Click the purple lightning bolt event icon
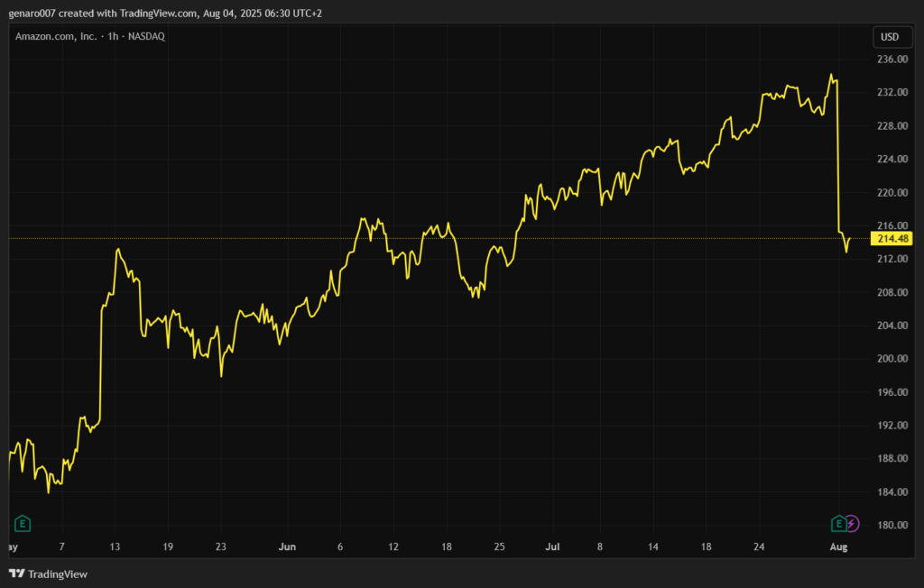Viewport: 924px width, 588px height. pyautogui.click(x=853, y=523)
